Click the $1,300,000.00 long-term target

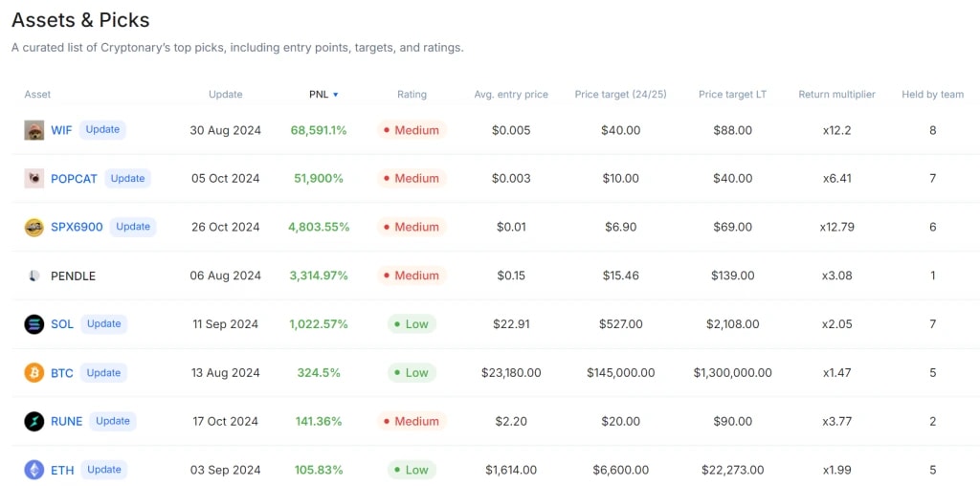pyautogui.click(x=732, y=373)
